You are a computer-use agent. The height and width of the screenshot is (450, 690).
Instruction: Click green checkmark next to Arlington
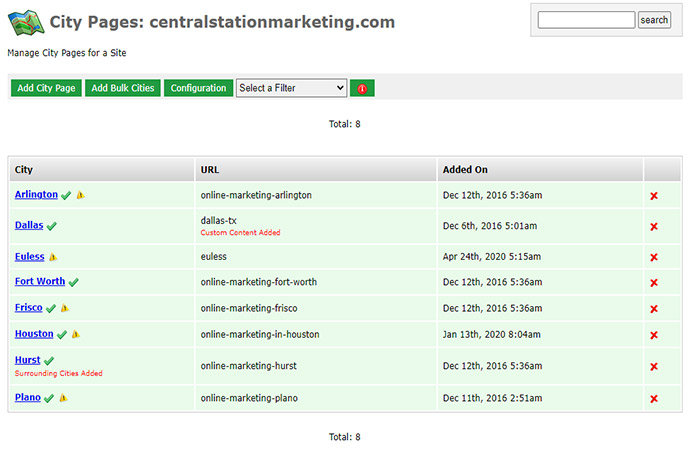pos(66,195)
